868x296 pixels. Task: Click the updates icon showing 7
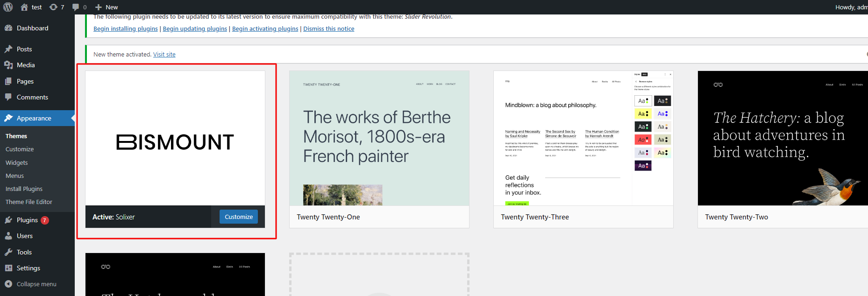(x=53, y=7)
